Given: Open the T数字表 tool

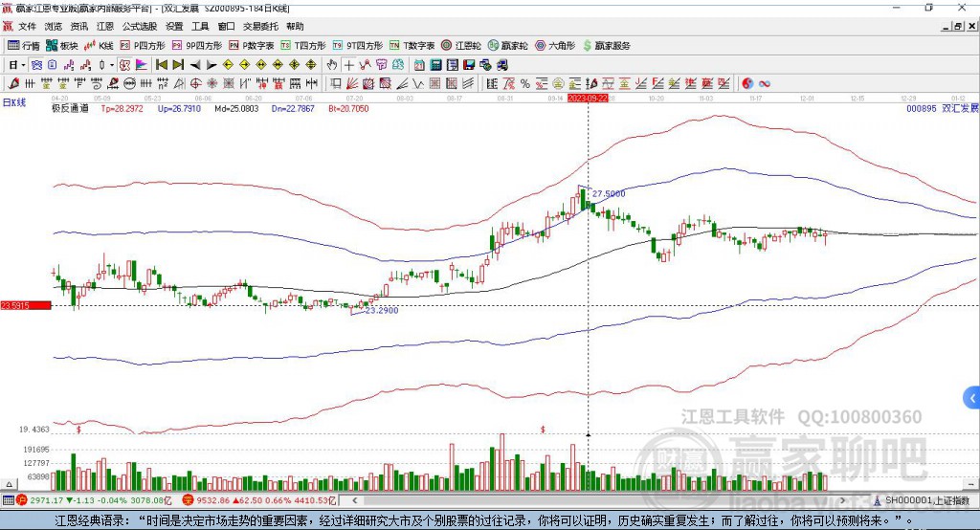Looking at the screenshot, I should click(x=412, y=46).
